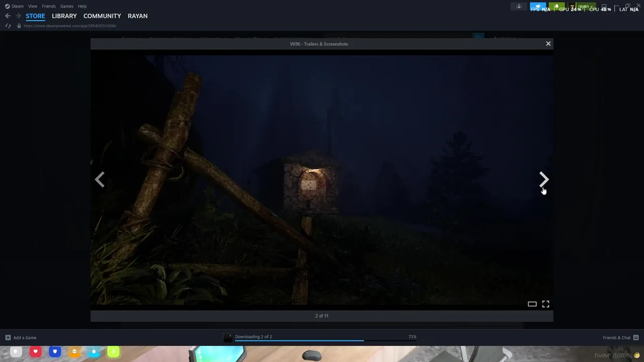Image resolution: width=644 pixels, height=362 pixels.
Task: Click the orange burger icon in the bottom bar
Action: point(74,352)
